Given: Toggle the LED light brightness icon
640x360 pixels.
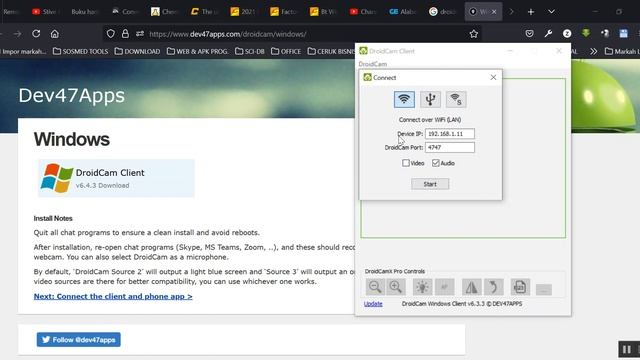Looking at the screenshot, I should click(422, 287).
